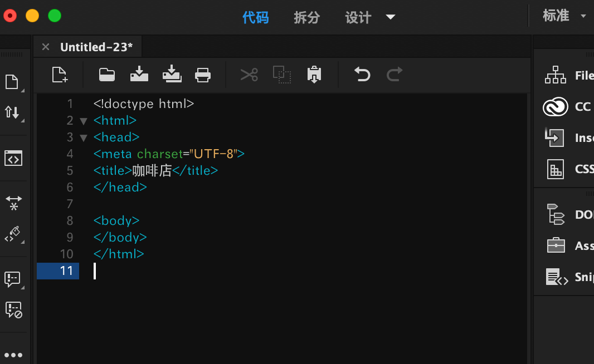Click the Copy icon in toolbar
Image resolution: width=594 pixels, height=364 pixels.
point(282,75)
